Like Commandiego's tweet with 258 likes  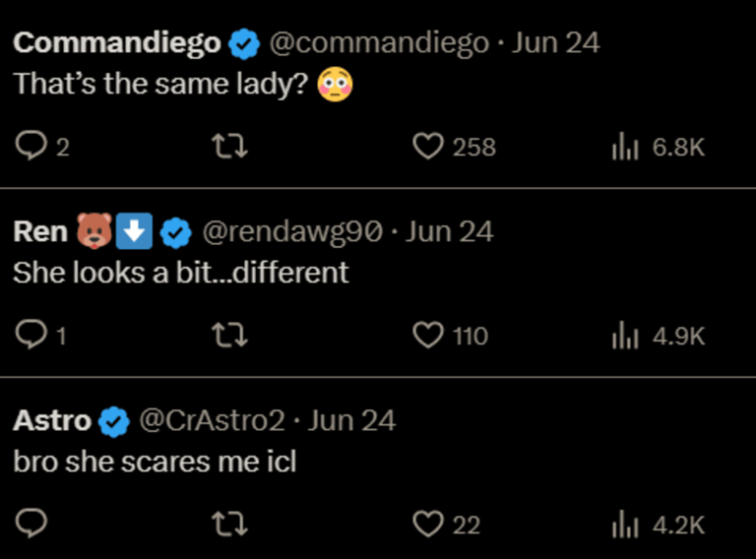click(x=428, y=148)
